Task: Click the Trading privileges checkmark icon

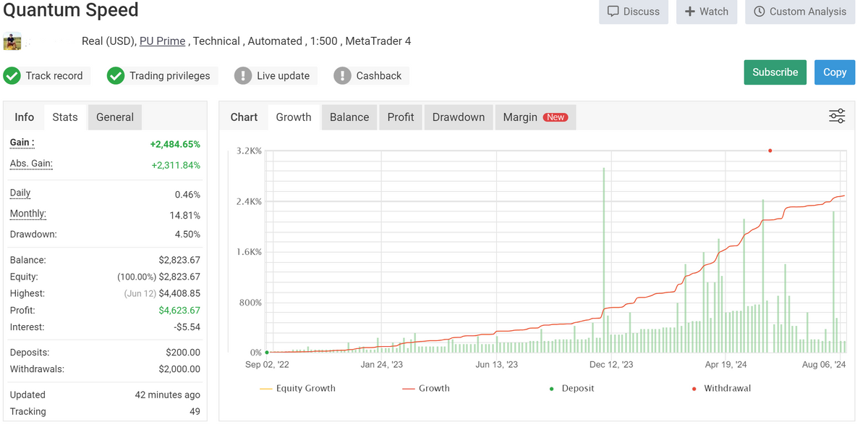Action: 116,76
